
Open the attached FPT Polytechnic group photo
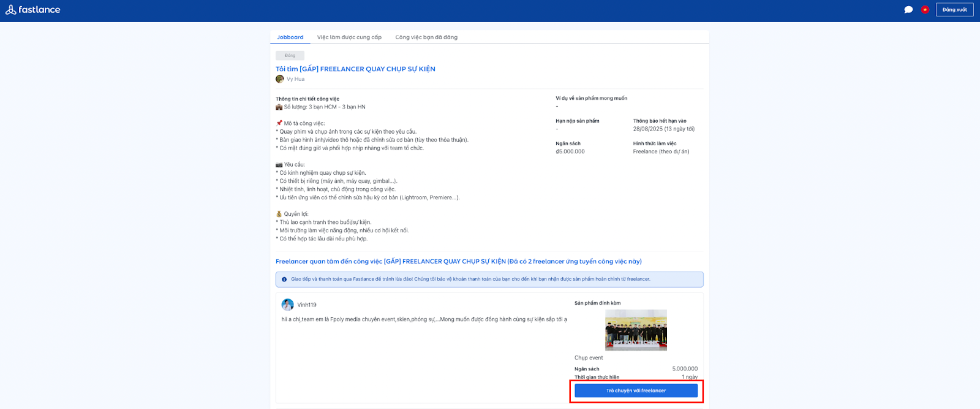(x=636, y=330)
